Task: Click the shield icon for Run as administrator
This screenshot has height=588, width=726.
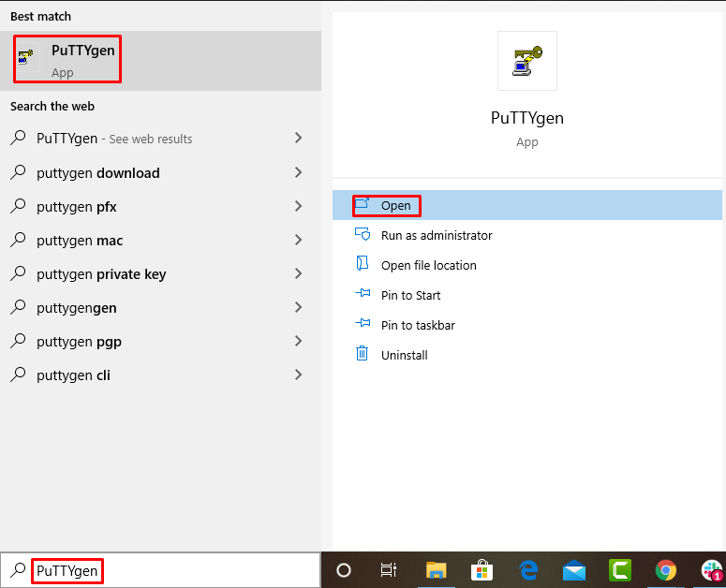Action: (363, 234)
